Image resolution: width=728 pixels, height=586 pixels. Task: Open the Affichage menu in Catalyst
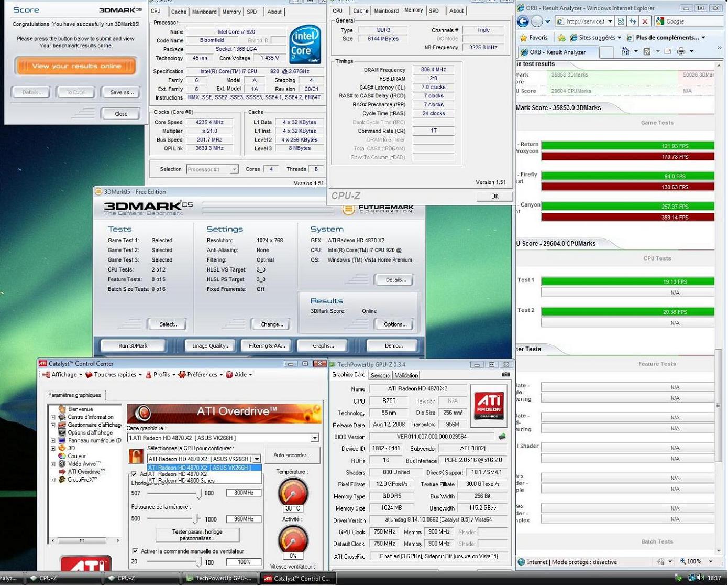coord(62,375)
